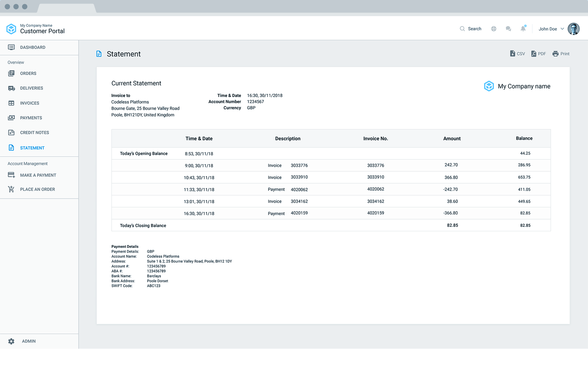The height and width of the screenshot is (368, 588).
Task: Click the company logo at top left
Action: pyautogui.click(x=12, y=29)
